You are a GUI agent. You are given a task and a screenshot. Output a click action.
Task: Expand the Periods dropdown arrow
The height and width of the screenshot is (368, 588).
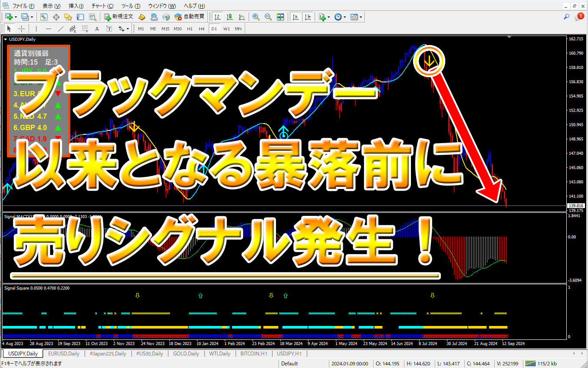[345, 17]
